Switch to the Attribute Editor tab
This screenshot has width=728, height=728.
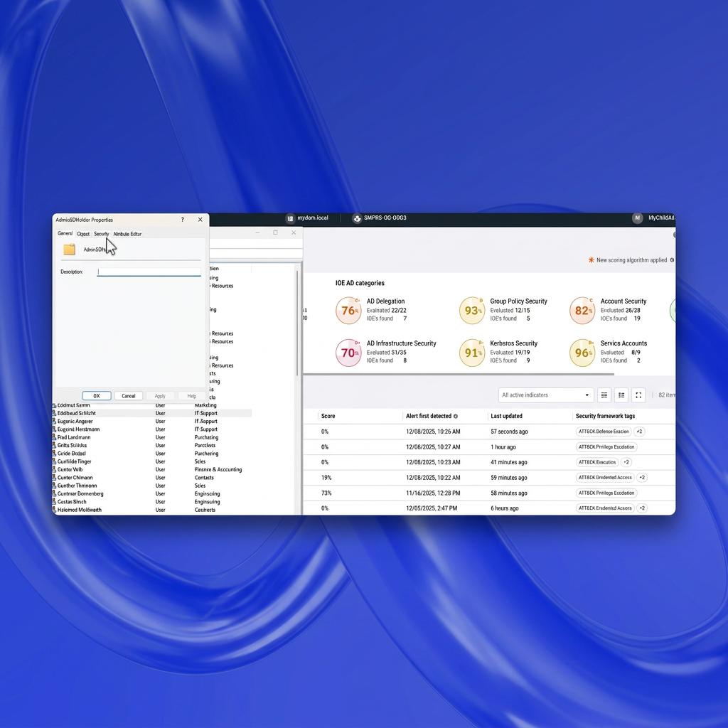[128, 234]
